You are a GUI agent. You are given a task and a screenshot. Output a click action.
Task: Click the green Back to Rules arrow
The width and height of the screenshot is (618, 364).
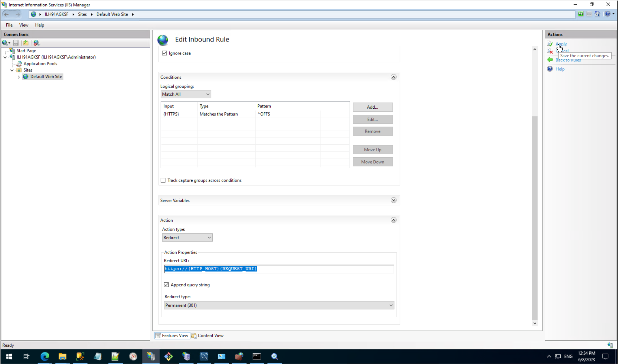(550, 60)
